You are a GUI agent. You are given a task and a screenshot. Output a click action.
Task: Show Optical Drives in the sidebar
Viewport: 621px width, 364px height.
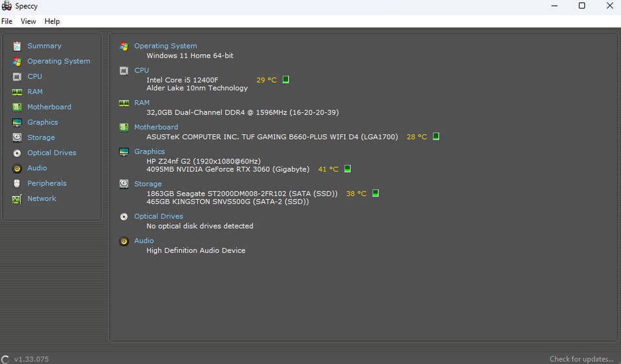click(52, 153)
